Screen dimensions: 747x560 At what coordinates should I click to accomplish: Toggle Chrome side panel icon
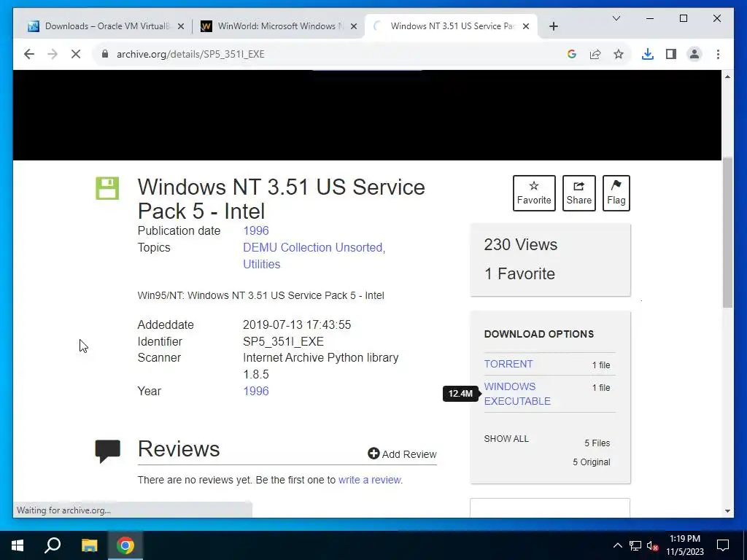(x=671, y=54)
